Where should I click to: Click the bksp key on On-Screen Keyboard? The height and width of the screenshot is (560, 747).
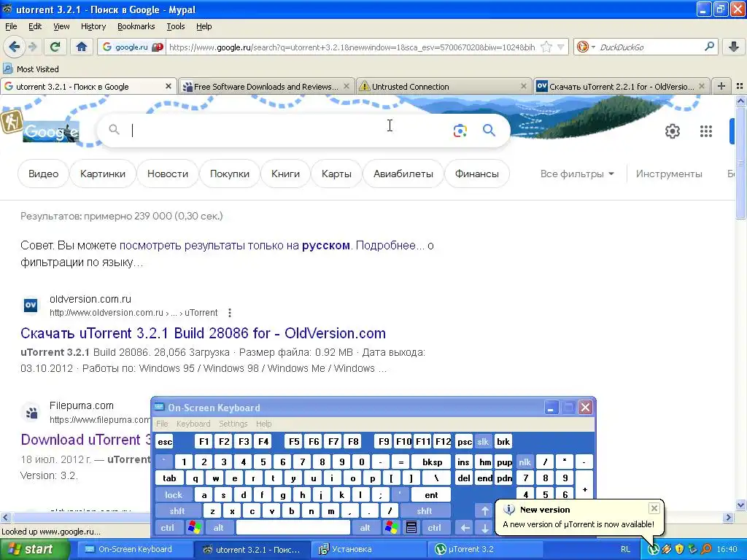click(432, 462)
